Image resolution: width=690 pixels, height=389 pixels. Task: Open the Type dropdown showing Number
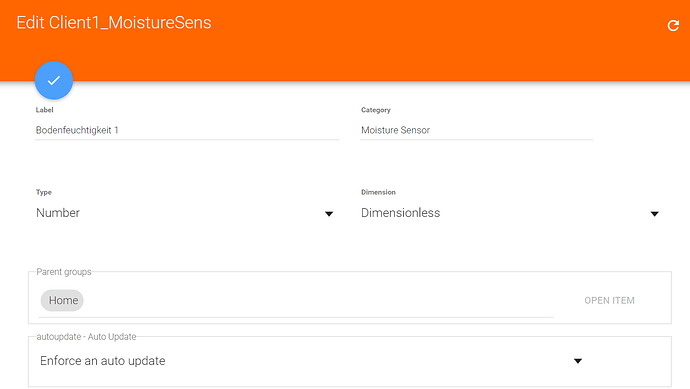pyautogui.click(x=185, y=213)
